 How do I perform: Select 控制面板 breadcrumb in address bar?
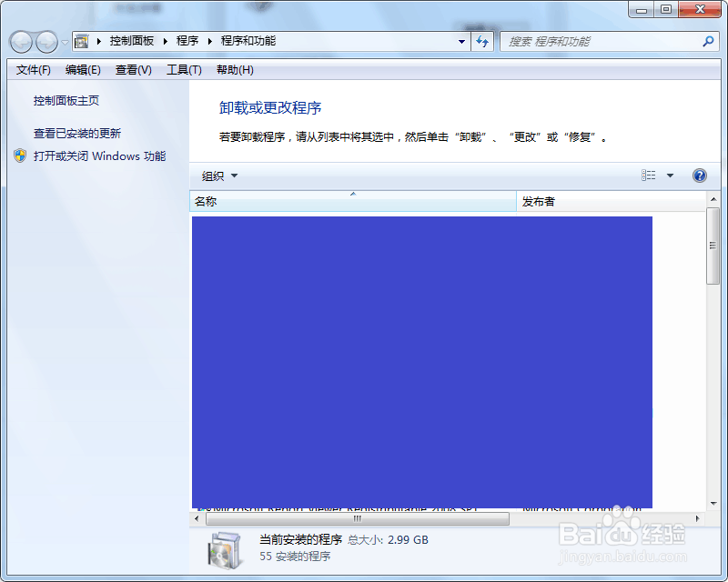[131, 41]
